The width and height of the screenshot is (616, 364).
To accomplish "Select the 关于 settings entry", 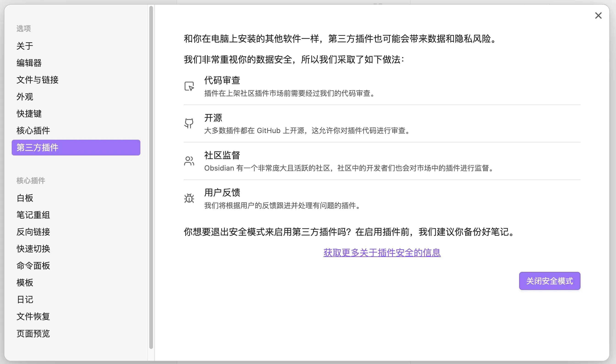I will (x=24, y=46).
